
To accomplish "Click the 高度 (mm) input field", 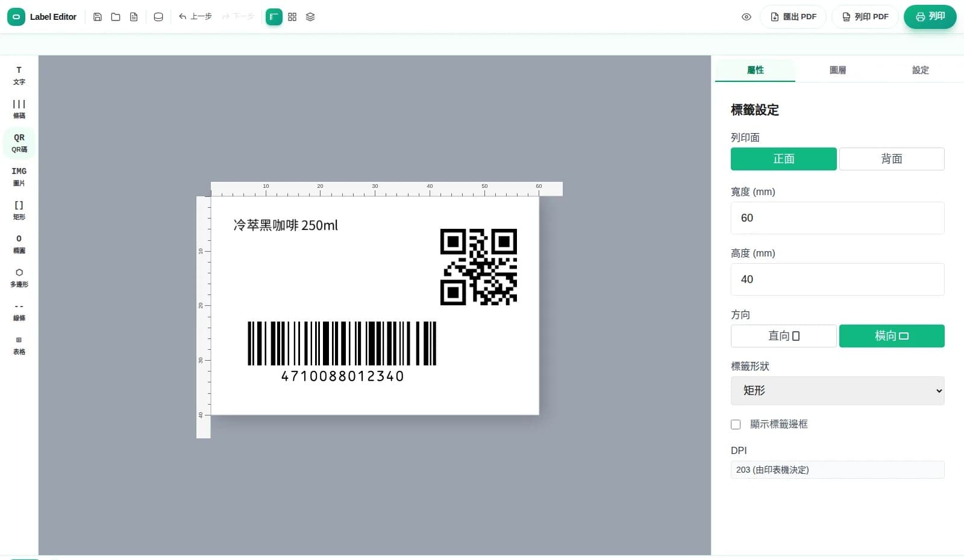I will pos(837,279).
